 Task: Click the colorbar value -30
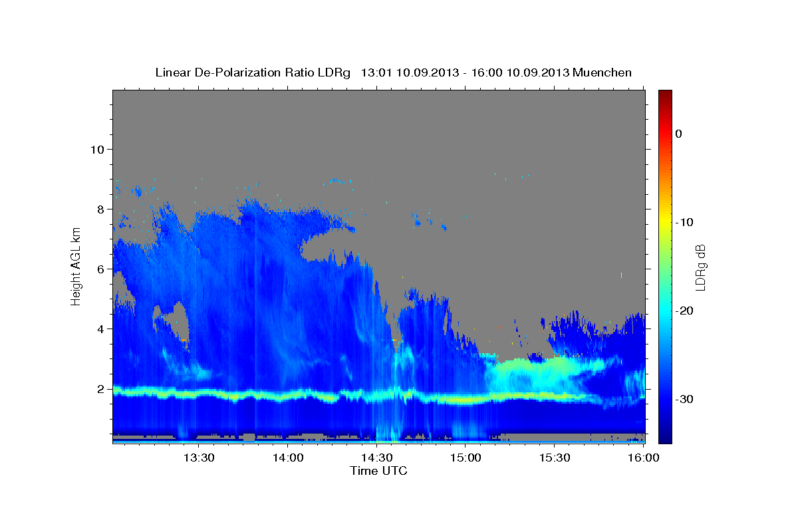point(684,399)
